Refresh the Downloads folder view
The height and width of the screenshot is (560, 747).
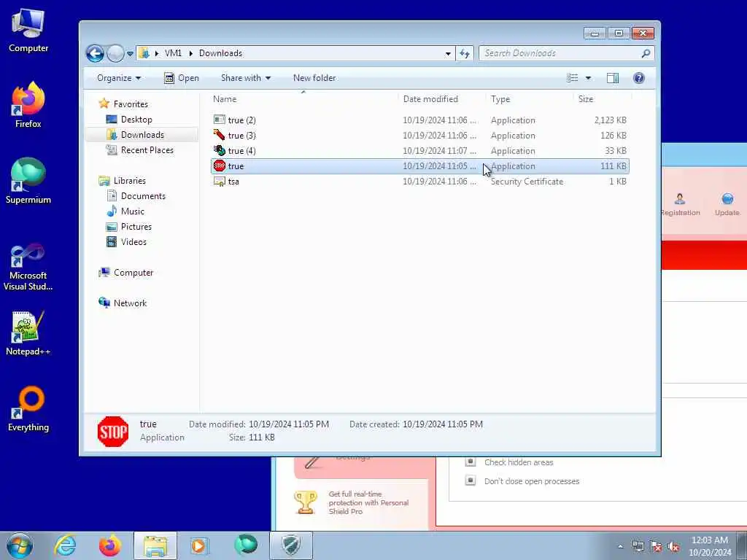click(465, 53)
